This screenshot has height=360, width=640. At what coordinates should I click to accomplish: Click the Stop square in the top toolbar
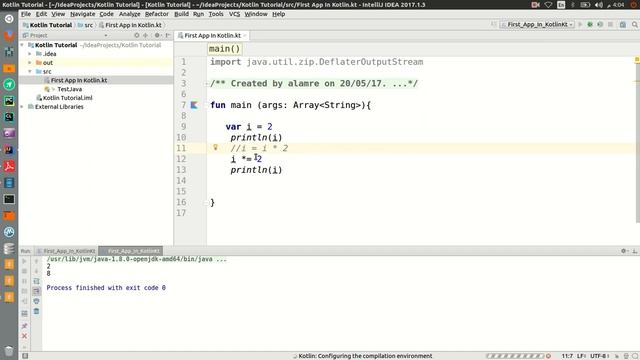[x=611, y=24]
